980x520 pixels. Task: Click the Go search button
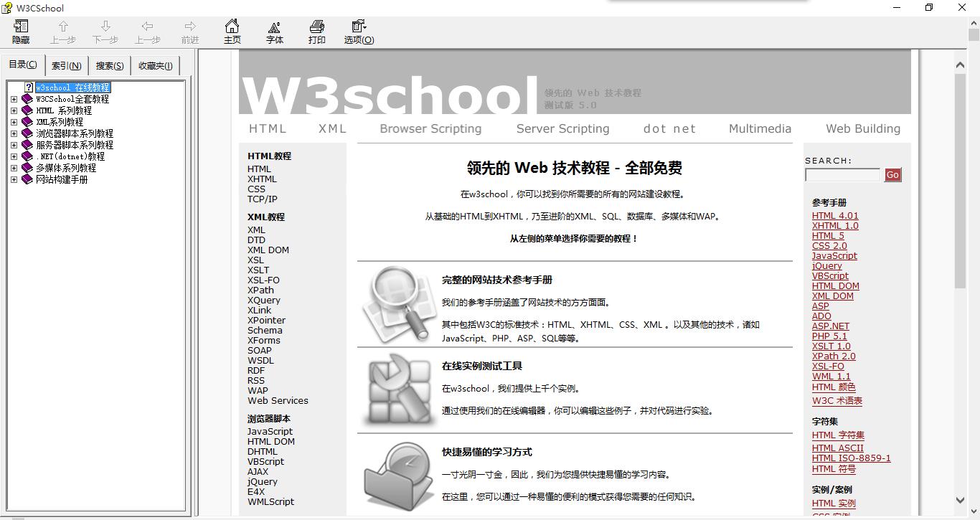(892, 174)
